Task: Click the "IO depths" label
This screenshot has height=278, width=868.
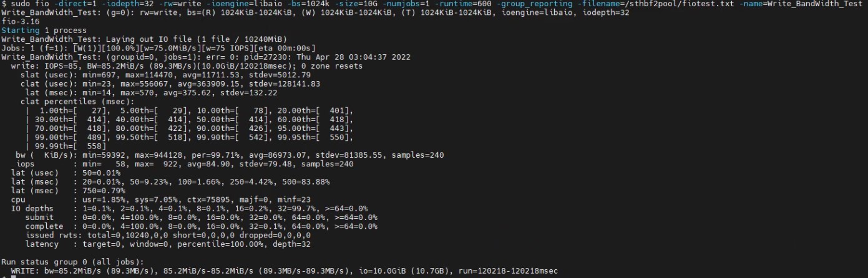Action: (x=32, y=208)
